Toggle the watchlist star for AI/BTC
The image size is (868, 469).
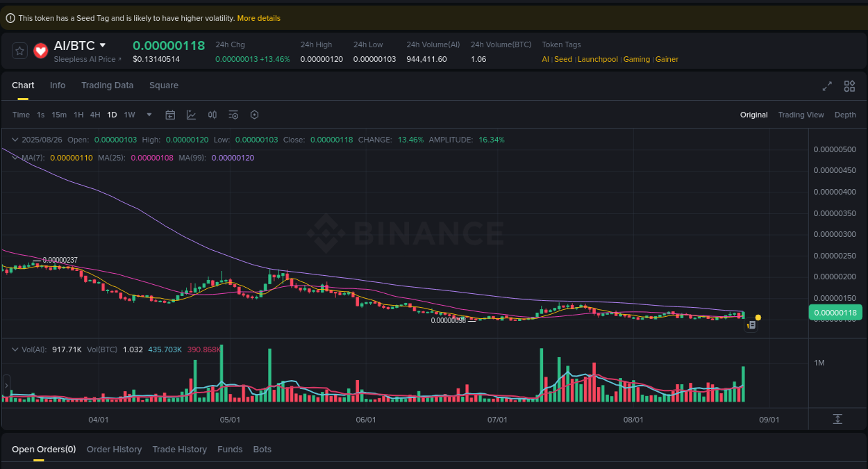coord(19,50)
